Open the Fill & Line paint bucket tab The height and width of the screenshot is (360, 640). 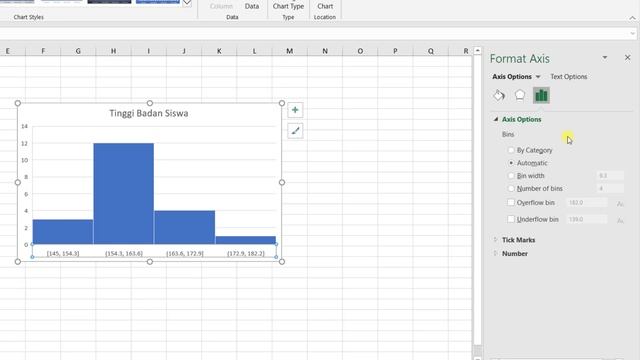[x=499, y=96]
